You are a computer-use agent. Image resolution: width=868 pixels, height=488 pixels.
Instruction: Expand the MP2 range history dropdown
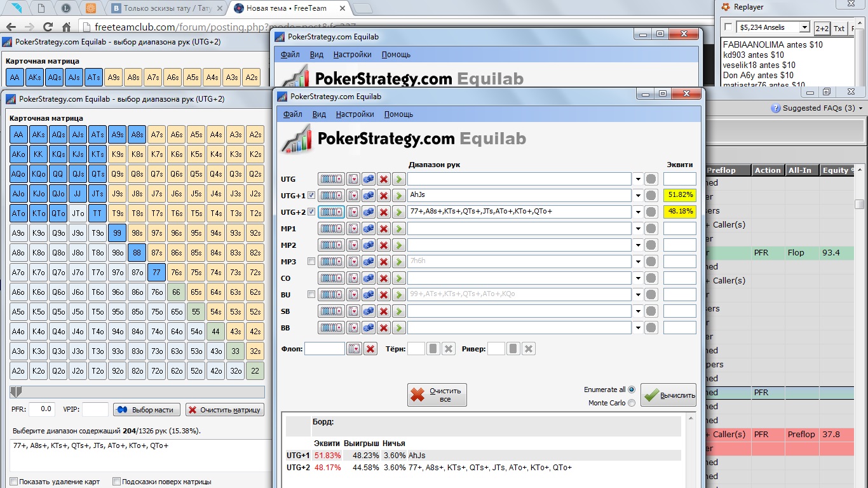(638, 245)
